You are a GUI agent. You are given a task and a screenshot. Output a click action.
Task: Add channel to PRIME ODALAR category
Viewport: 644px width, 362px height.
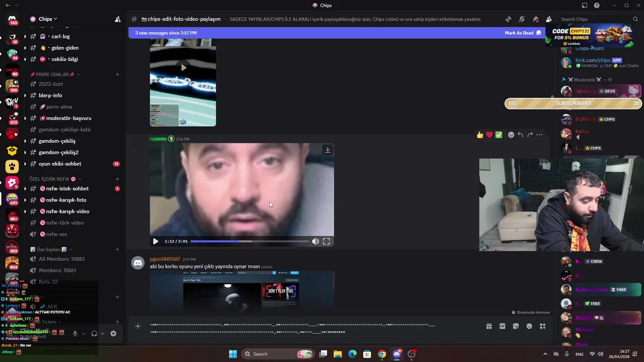117,74
